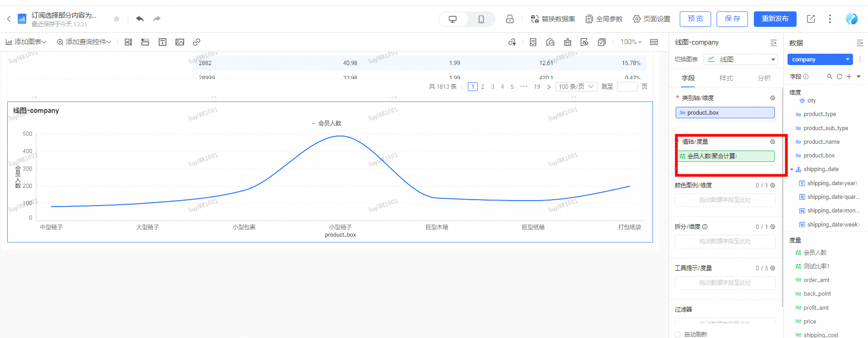Image resolution: width=868 pixels, height=338 pixels.
Task: Click the lock icon in header
Action: tap(510, 19)
